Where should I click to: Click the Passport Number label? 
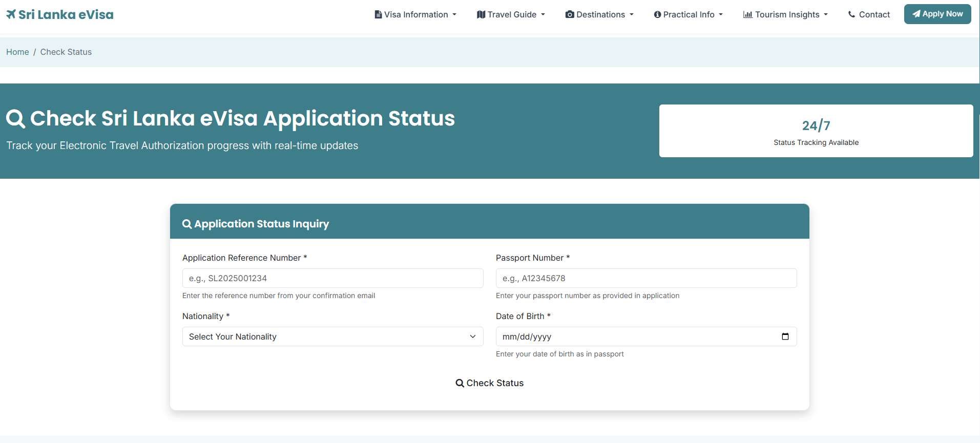point(533,258)
